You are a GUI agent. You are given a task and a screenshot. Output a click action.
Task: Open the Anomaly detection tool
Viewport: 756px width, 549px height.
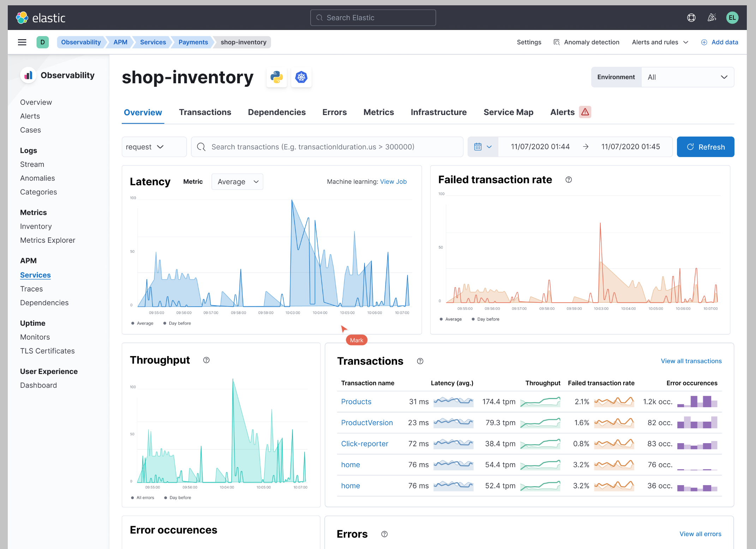point(586,42)
